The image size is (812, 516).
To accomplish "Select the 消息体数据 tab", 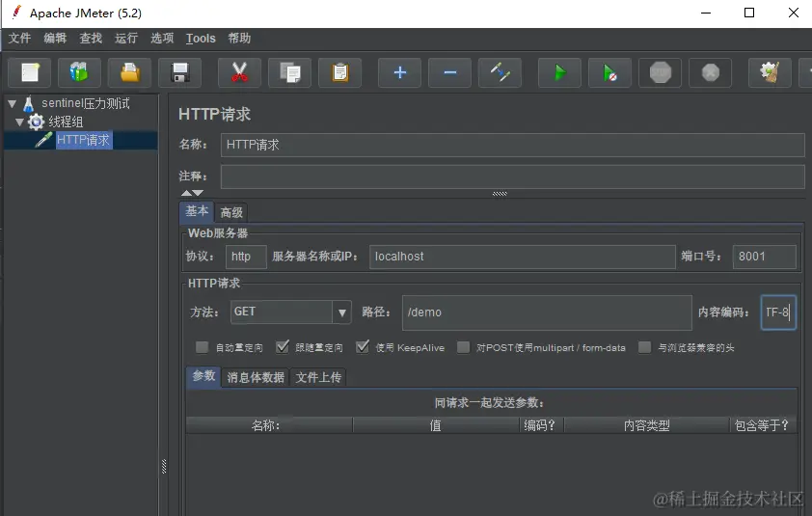I will tap(256, 377).
